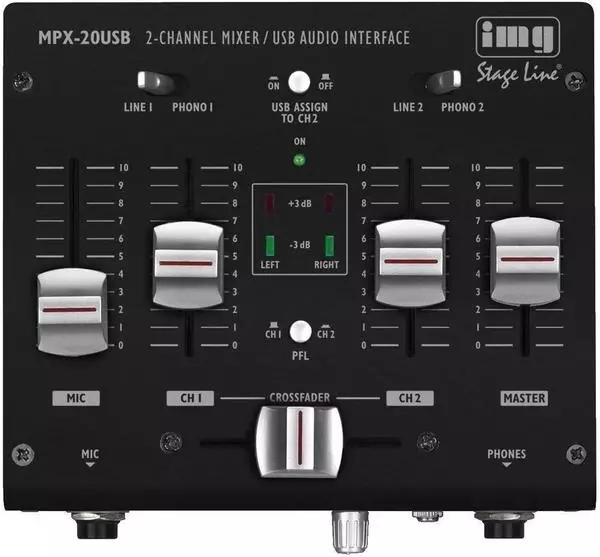Screen dimensions: 600x557
Task: Click the USB ASSIGN TO CH2 label
Action: [x=300, y=113]
